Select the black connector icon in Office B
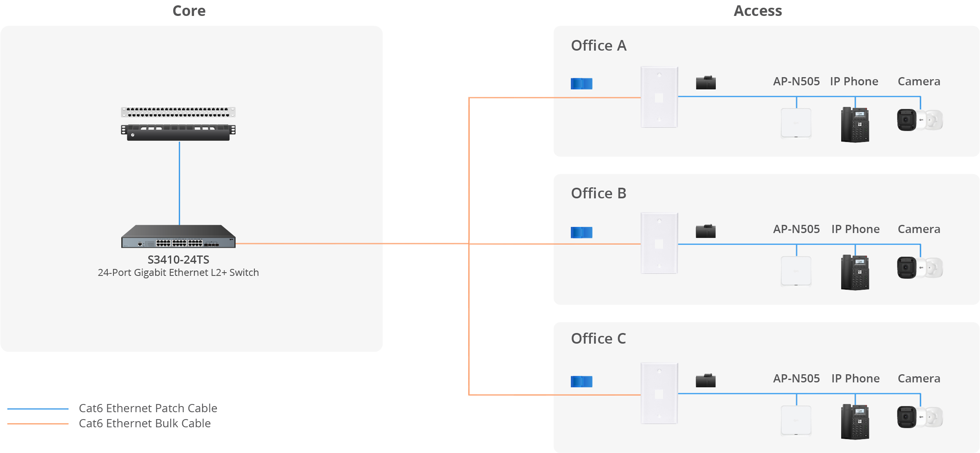Image resolution: width=980 pixels, height=453 pixels. 706,231
